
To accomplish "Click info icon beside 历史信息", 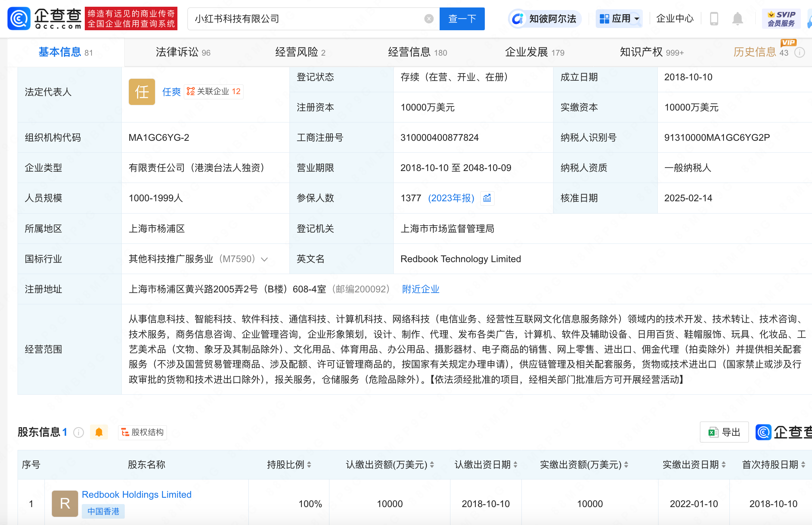I will click(x=799, y=53).
